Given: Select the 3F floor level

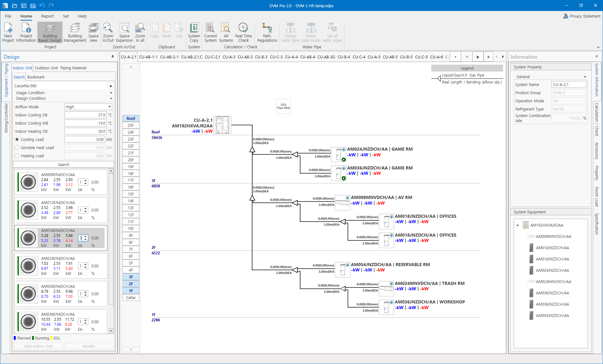Looking at the screenshot, I should tap(131, 277).
